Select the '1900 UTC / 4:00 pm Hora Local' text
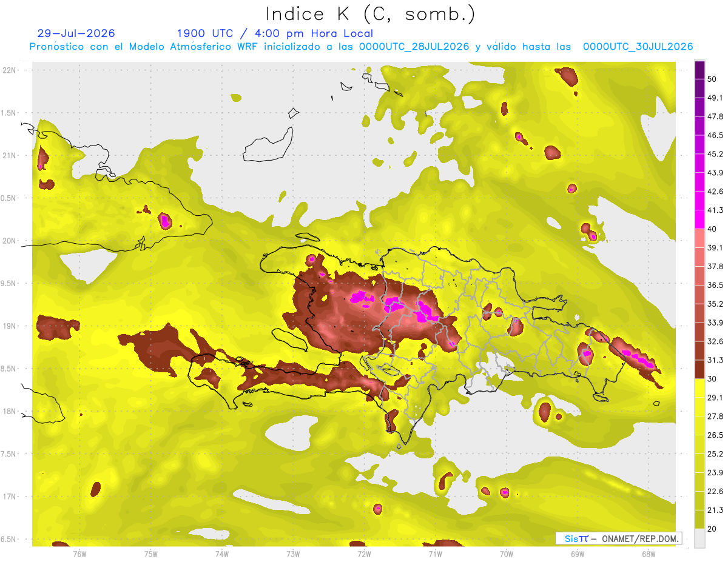The width and height of the screenshot is (728, 562). tap(275, 33)
